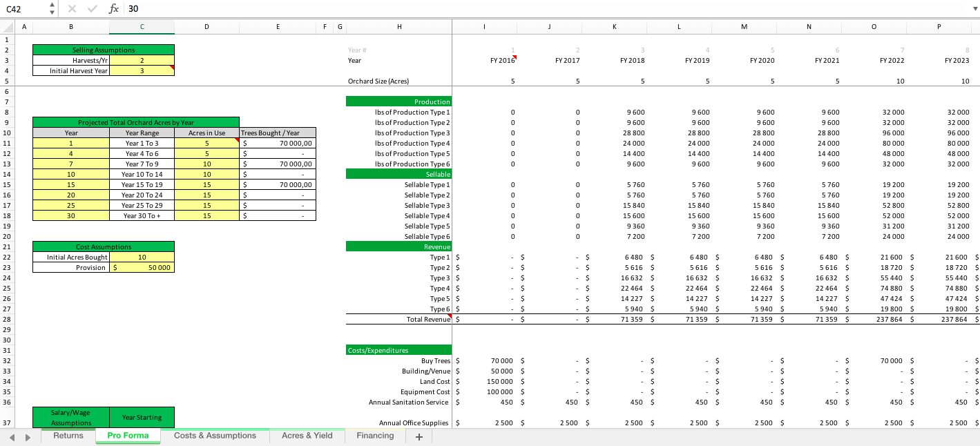Click the right sheet navigation arrow
The image size is (980, 446).
[28, 436]
